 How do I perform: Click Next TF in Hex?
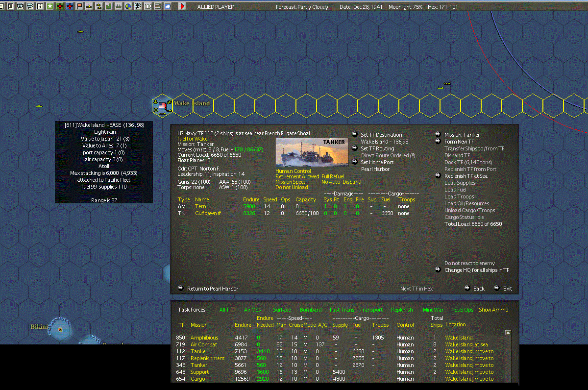(x=416, y=289)
